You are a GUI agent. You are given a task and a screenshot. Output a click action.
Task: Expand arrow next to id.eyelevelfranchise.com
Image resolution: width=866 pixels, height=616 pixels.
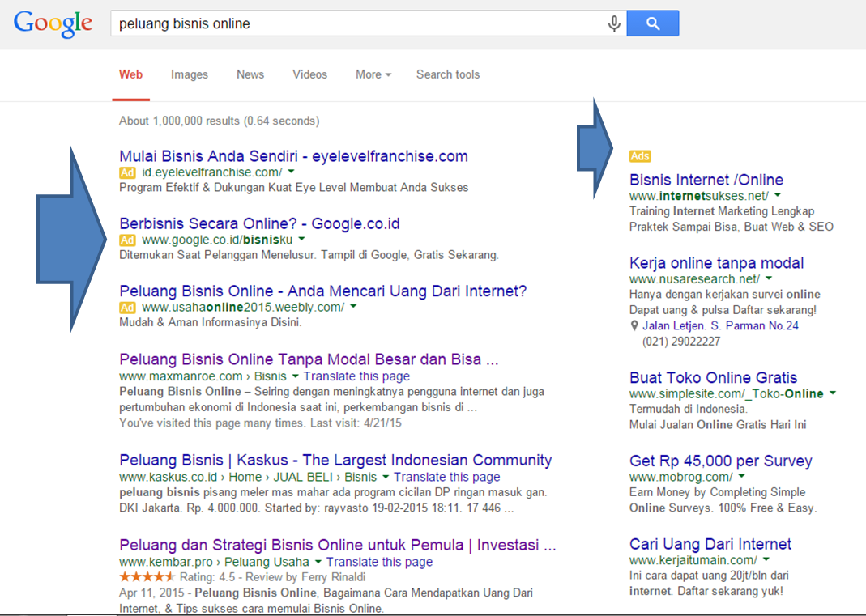tap(291, 172)
